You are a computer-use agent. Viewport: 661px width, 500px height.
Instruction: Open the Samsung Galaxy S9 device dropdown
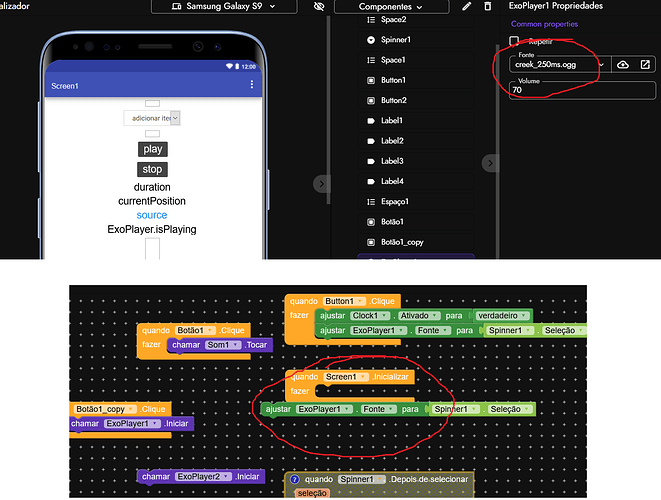point(224,6)
